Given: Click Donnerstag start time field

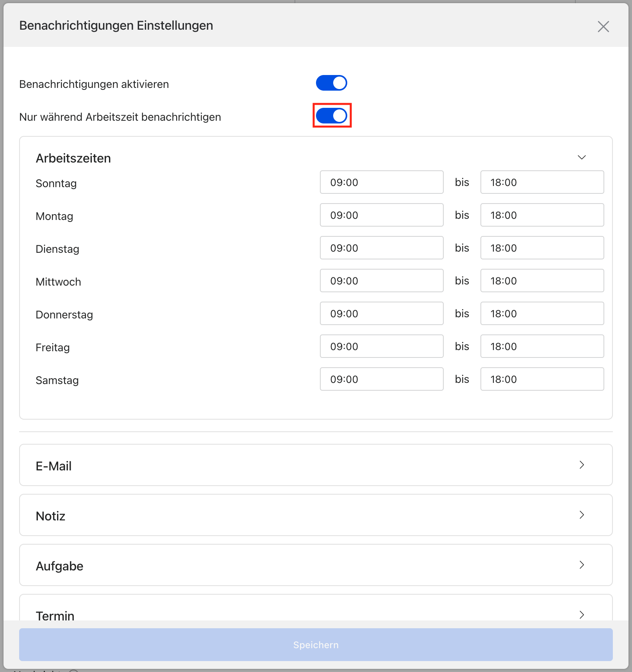Looking at the screenshot, I should (x=381, y=314).
